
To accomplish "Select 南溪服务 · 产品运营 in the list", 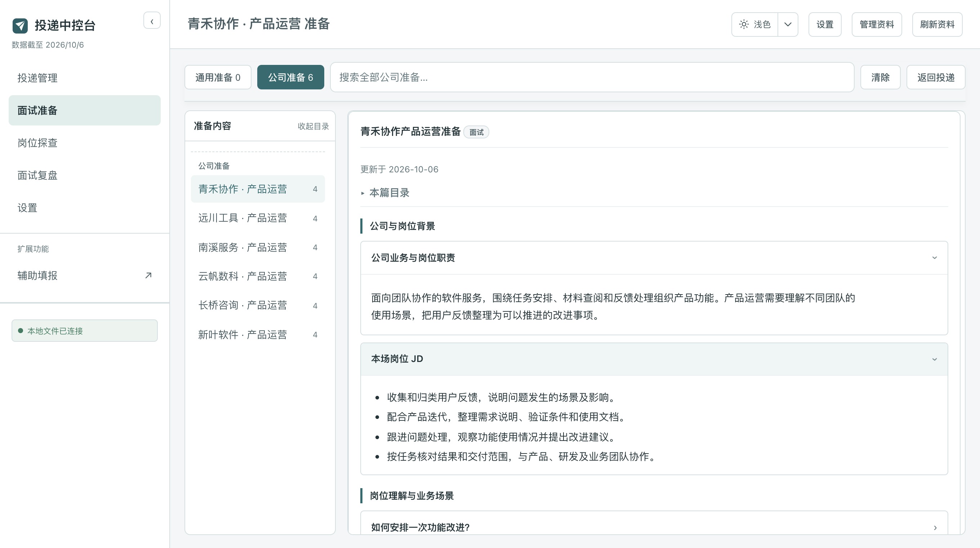I will pyautogui.click(x=258, y=247).
